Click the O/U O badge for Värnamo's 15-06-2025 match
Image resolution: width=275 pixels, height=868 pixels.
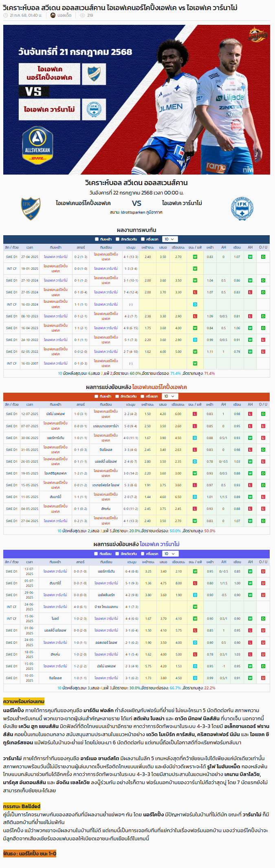[263, 619]
